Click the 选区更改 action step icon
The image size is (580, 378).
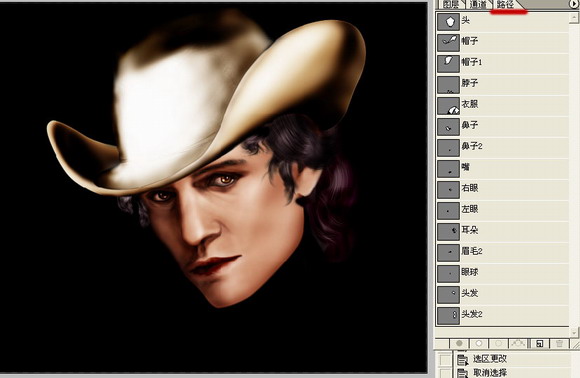pyautogui.click(x=462, y=359)
